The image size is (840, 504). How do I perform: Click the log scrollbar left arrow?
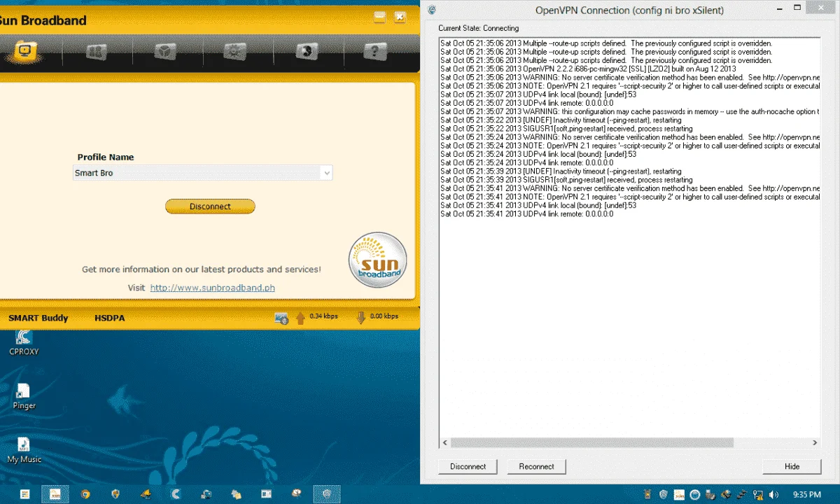[444, 443]
